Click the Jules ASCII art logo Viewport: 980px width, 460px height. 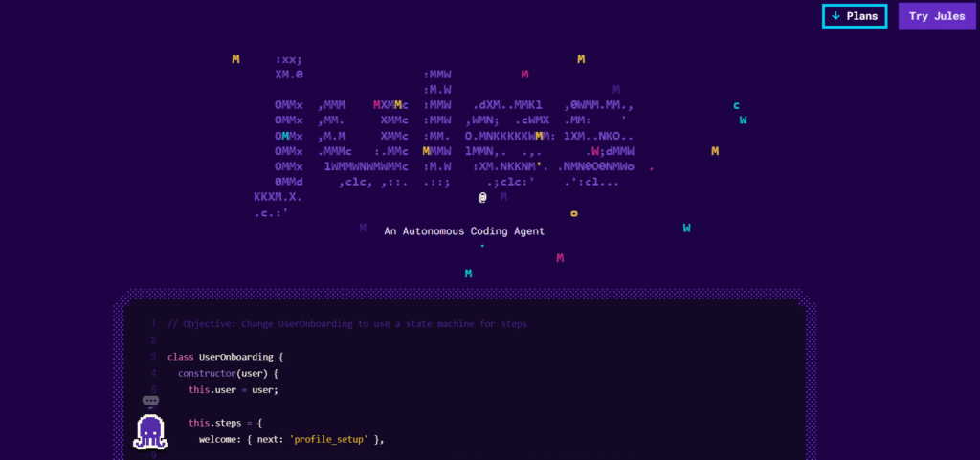coord(448,136)
